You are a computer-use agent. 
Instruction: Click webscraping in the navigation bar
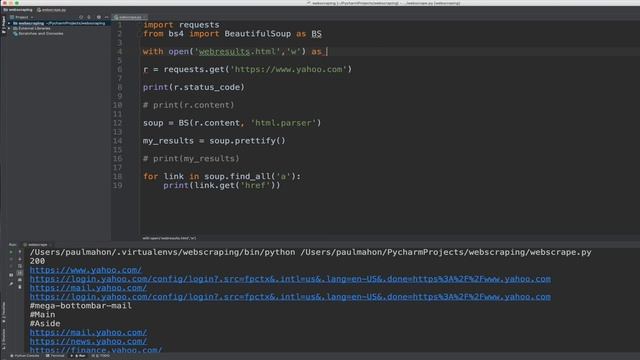(x=18, y=10)
